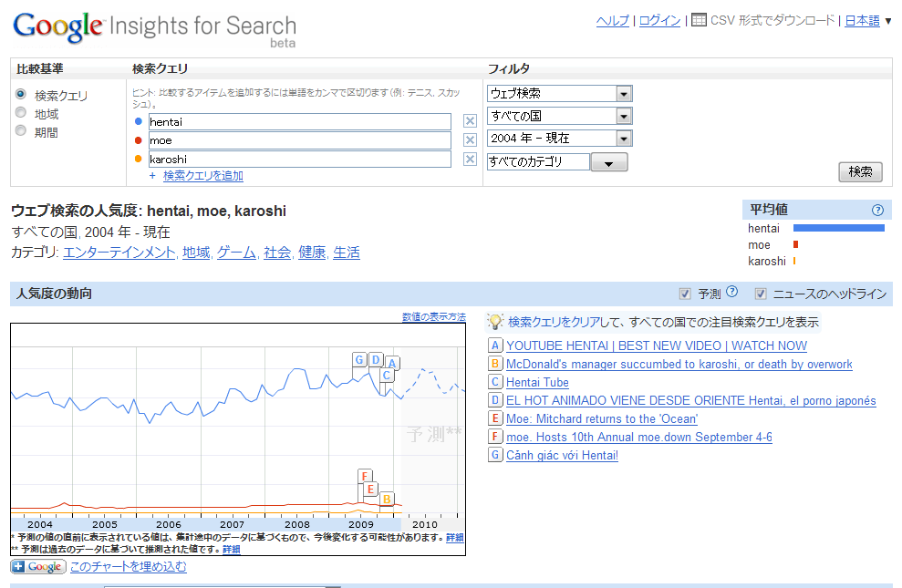Click the 地域 category link

196,253
